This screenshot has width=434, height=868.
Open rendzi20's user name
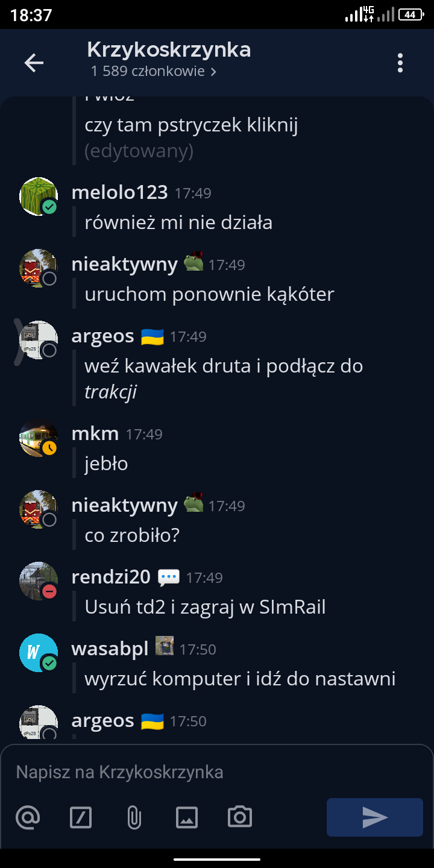[x=111, y=577]
